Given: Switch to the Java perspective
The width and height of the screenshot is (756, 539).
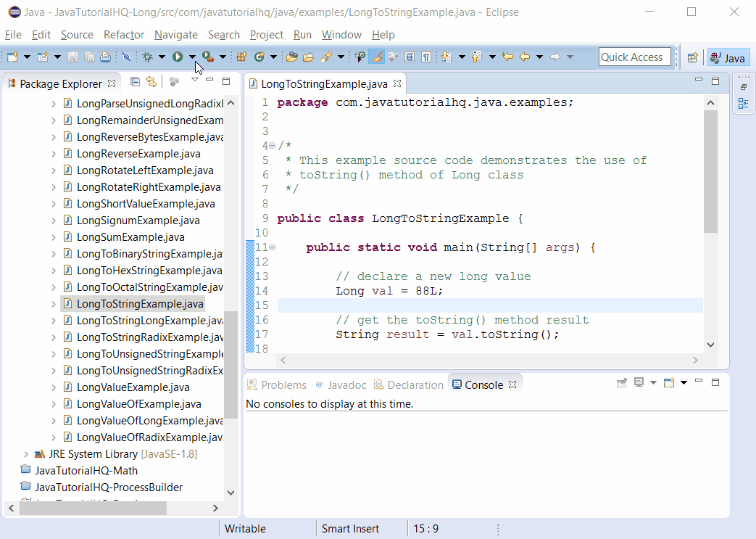Looking at the screenshot, I should (728, 57).
